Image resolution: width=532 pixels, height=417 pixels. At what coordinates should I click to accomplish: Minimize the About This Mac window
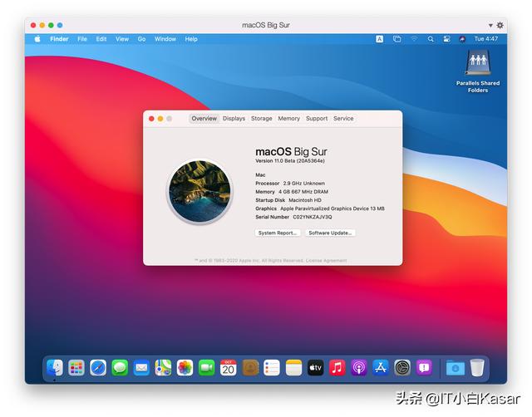click(160, 118)
